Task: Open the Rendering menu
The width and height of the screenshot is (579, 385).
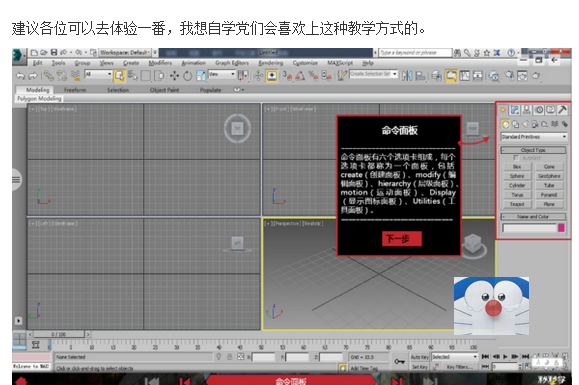Action: pos(271,63)
